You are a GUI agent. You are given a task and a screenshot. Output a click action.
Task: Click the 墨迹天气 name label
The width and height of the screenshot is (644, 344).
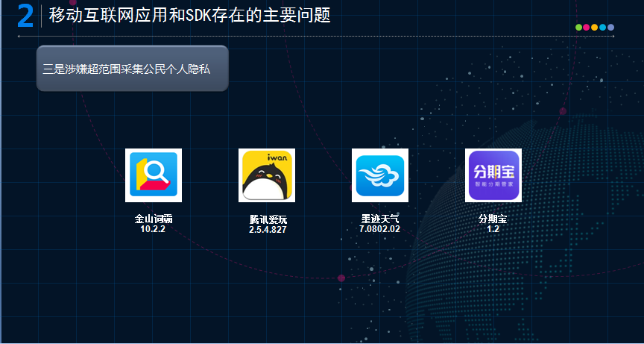click(380, 219)
